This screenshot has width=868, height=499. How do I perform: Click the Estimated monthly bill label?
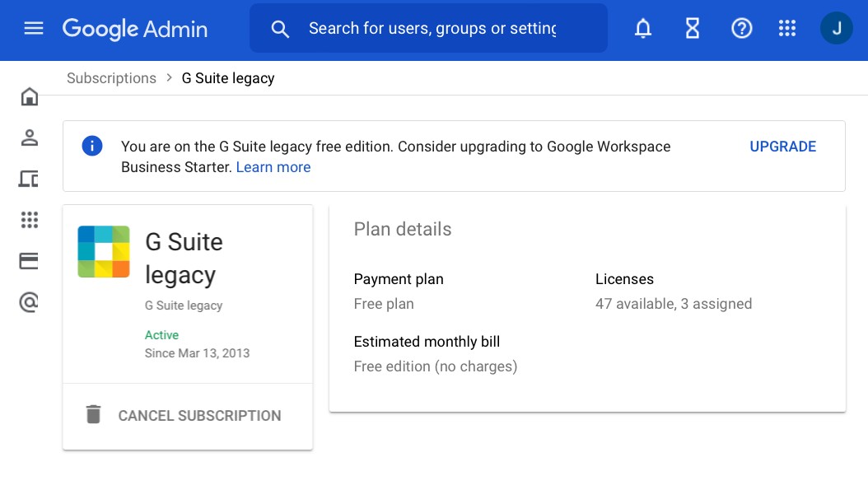[x=427, y=342]
